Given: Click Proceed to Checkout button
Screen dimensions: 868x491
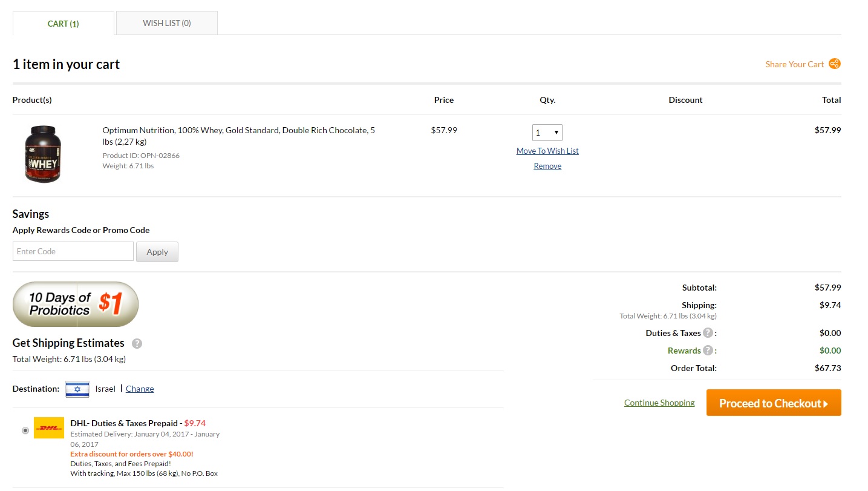Looking at the screenshot, I should tap(774, 403).
